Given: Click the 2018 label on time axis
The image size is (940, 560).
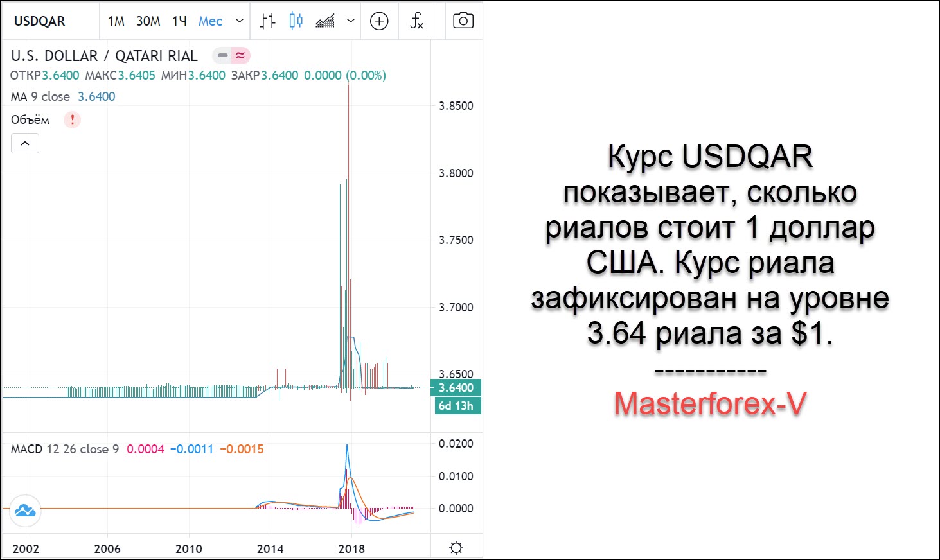Looking at the screenshot, I should [351, 548].
